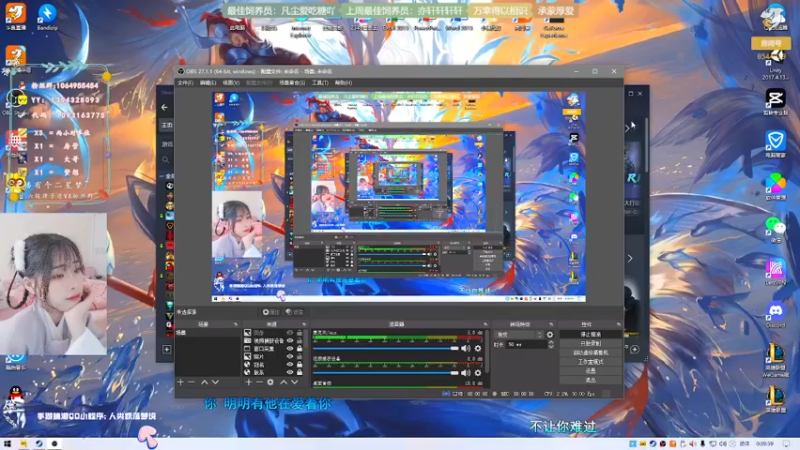Toggle the lock on the 图片 source
The height and width of the screenshot is (450, 800).
pos(299,357)
